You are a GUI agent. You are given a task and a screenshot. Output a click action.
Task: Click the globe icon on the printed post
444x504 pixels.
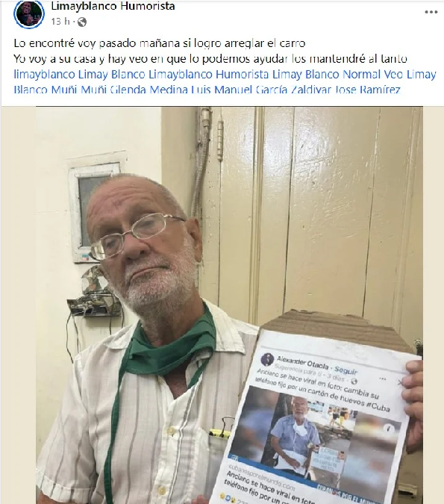[x=354, y=382]
